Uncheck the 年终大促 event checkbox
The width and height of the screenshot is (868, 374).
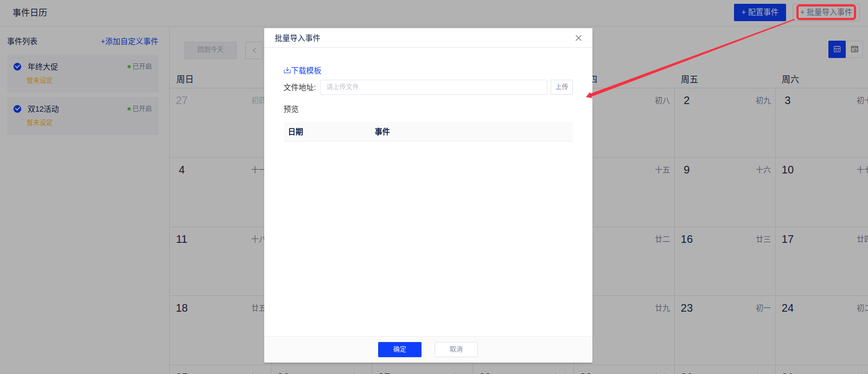click(17, 67)
